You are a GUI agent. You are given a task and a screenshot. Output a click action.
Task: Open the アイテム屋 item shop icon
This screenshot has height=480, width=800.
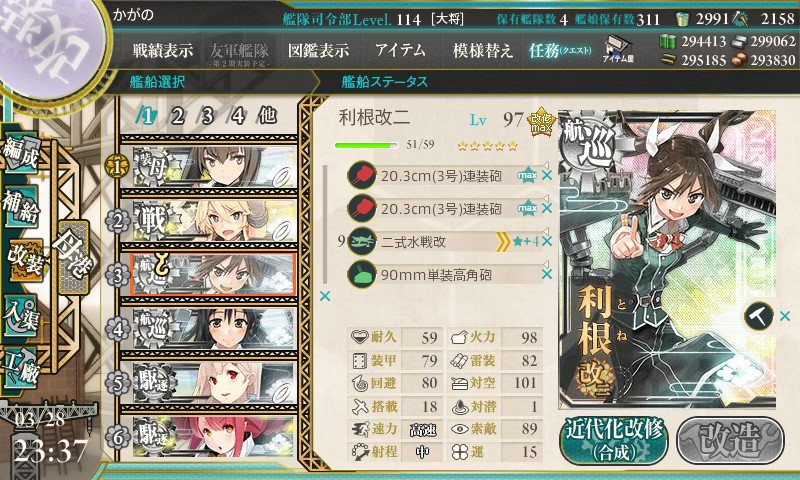617,49
